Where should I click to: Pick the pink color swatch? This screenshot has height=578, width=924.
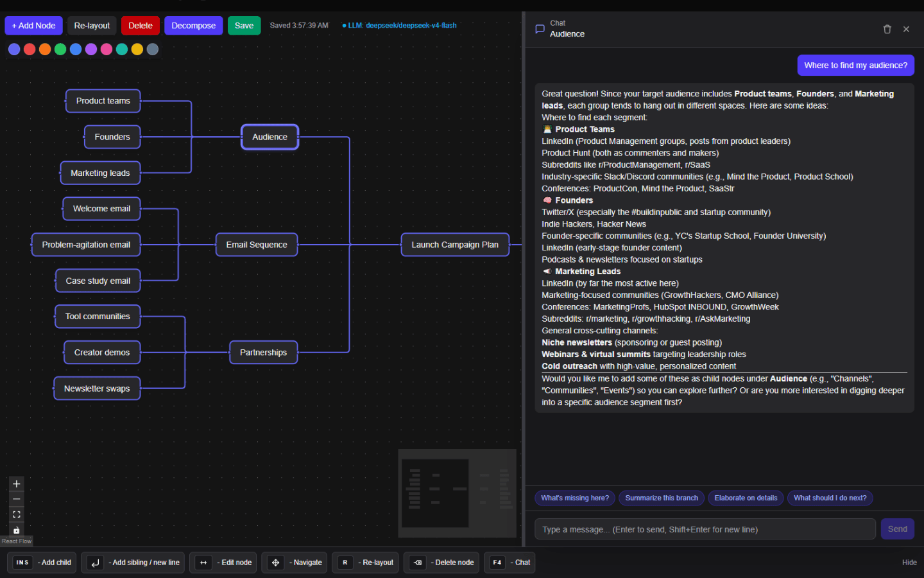click(x=107, y=49)
